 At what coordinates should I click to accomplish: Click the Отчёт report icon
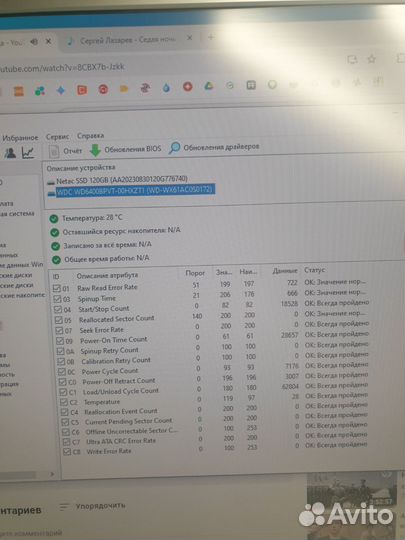point(54,151)
